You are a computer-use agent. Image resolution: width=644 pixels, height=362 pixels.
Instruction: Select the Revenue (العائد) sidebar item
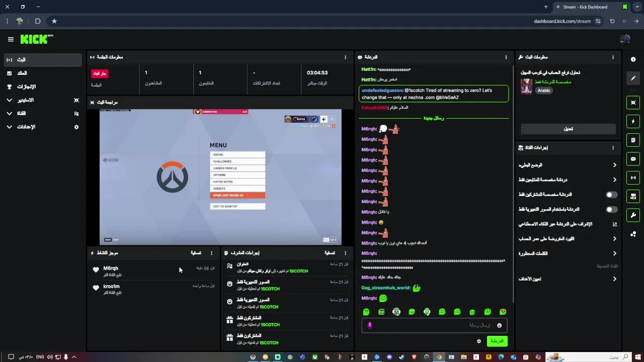pyautogui.click(x=42, y=73)
